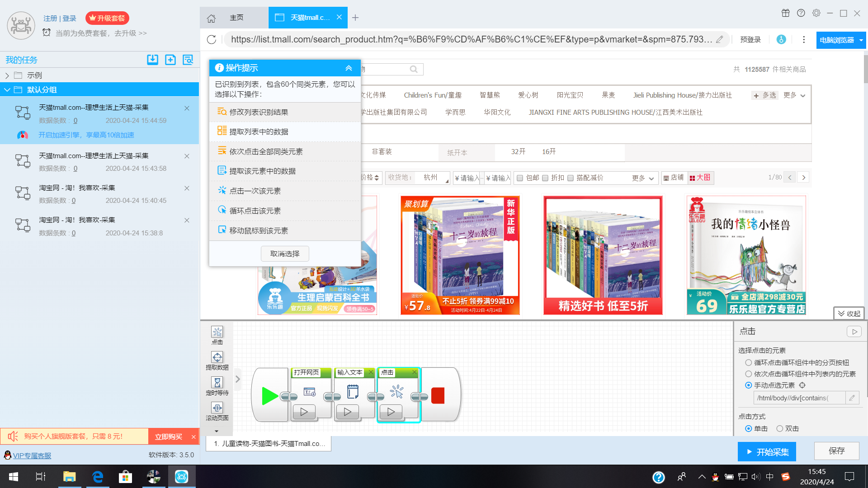Select the Timed Wait (定时等待) tool icon
The height and width of the screenshot is (488, 868).
click(217, 383)
